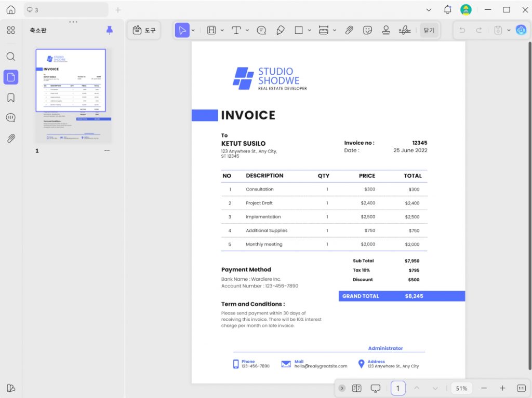Click the layers icon at the sidebar bottom
This screenshot has width=532, height=398.
click(x=11, y=388)
